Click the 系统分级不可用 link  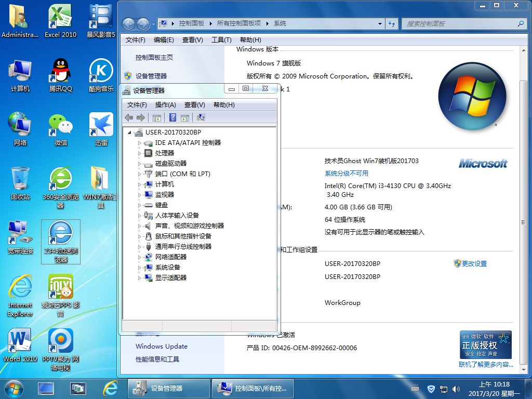pyautogui.click(x=347, y=174)
